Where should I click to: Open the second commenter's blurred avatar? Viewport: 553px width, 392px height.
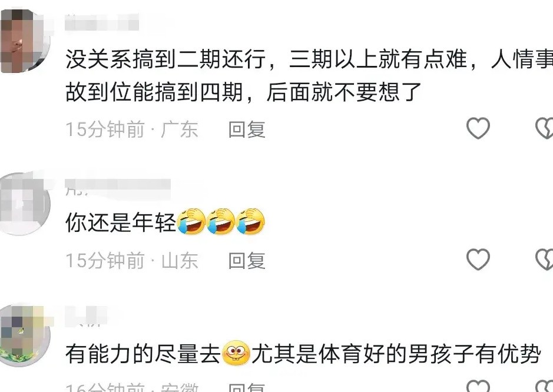(x=24, y=204)
